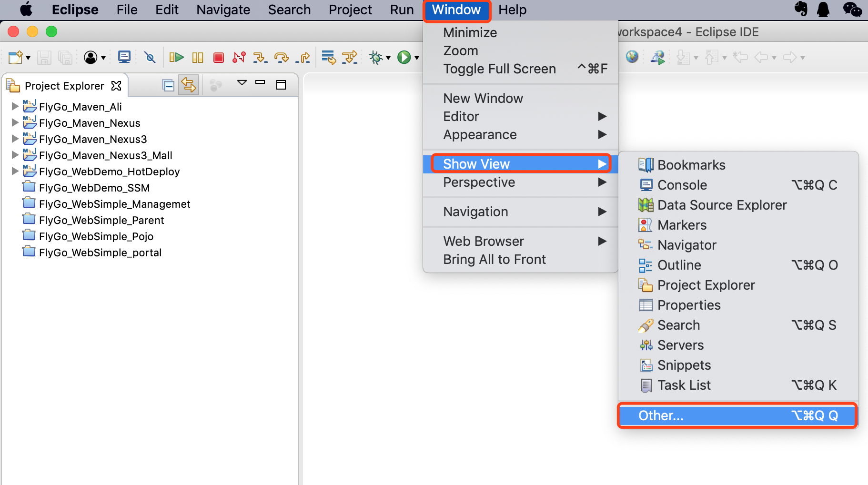Open the Navigate menu
This screenshot has height=485, width=868.
point(223,10)
